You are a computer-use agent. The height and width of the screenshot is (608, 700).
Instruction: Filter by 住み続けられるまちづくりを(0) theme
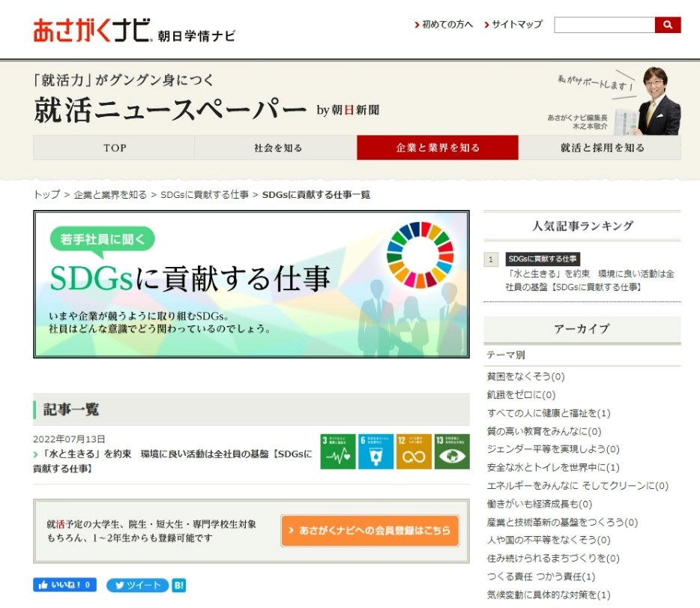pos(553,559)
